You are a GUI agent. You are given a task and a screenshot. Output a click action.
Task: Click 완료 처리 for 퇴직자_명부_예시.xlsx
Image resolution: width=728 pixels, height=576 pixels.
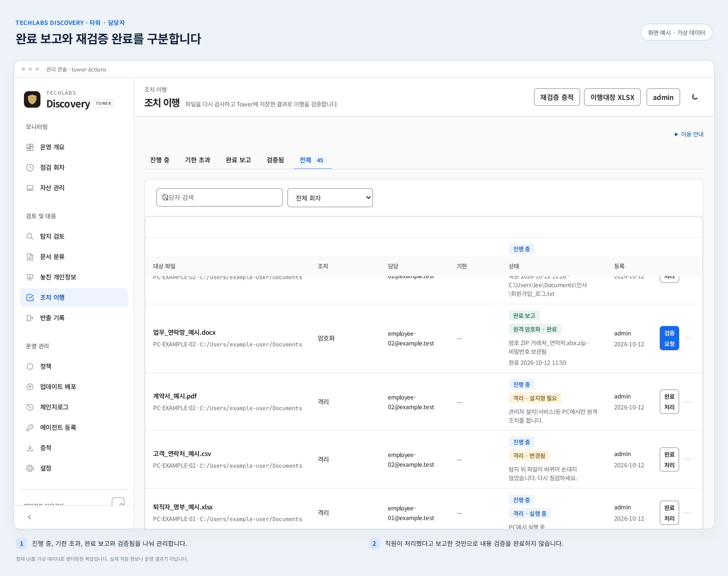click(669, 513)
